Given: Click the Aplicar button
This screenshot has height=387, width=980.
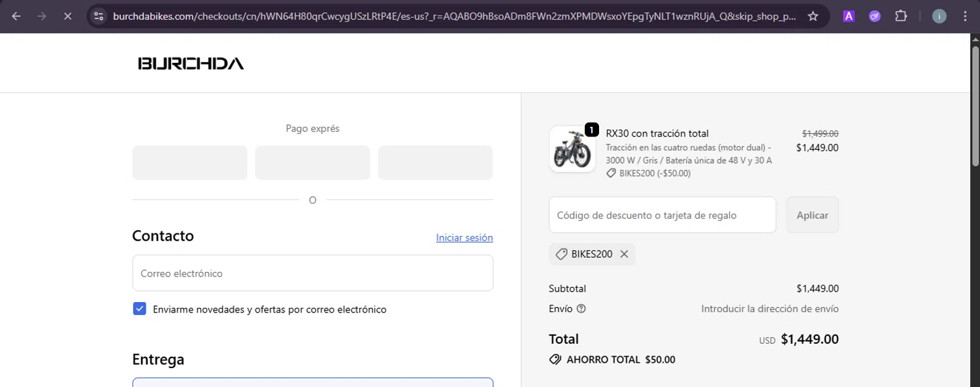Looking at the screenshot, I should (x=813, y=215).
